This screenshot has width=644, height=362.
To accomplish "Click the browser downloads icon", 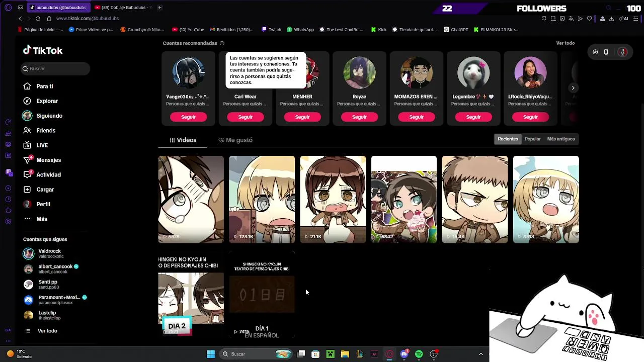I will (611, 19).
